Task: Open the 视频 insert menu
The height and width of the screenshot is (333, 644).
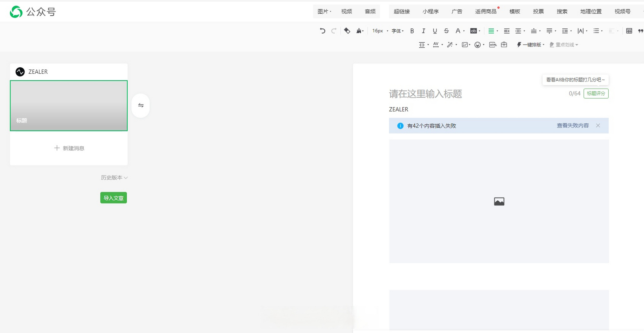Action: [347, 11]
